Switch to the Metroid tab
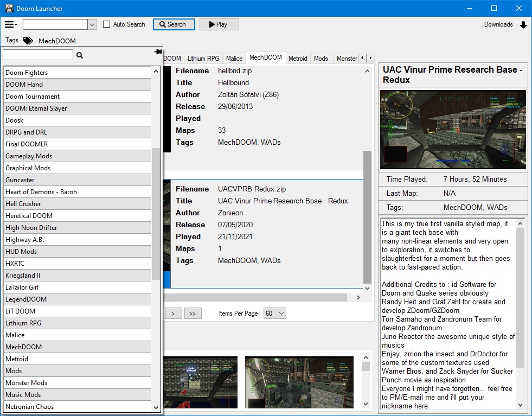 tap(298, 59)
